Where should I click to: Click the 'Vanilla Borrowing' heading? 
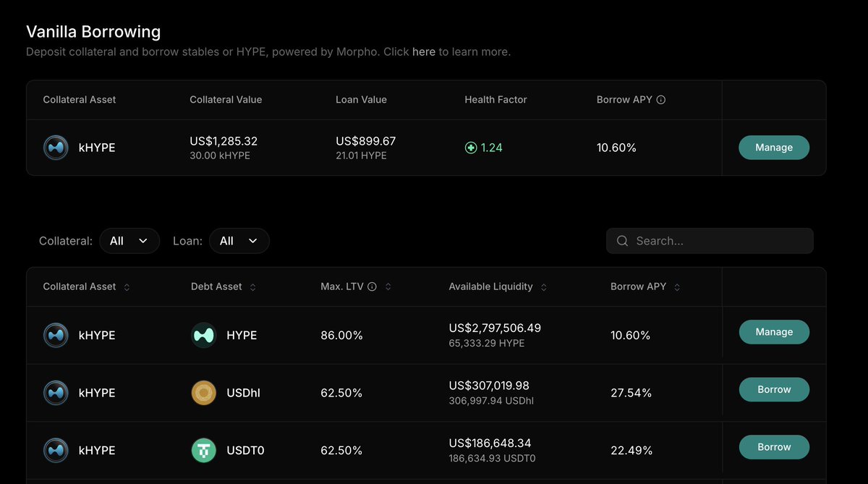[x=93, y=32]
